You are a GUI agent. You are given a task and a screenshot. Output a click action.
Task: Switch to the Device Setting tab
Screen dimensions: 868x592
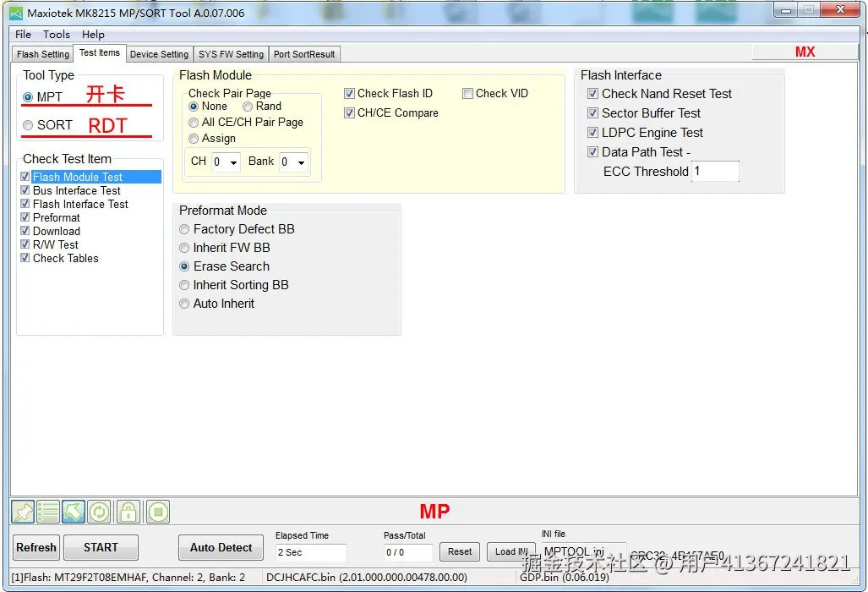(x=160, y=54)
